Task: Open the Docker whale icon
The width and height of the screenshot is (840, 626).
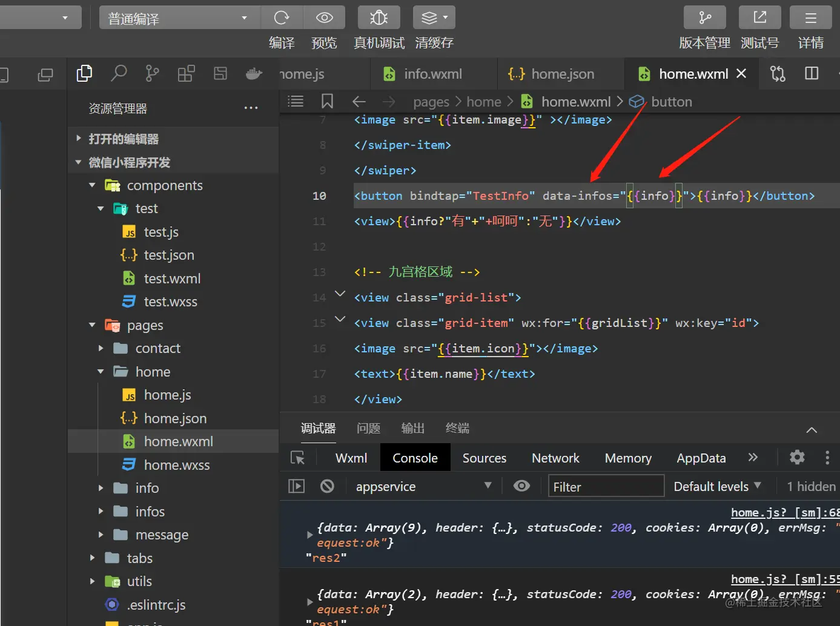Action: click(x=254, y=74)
